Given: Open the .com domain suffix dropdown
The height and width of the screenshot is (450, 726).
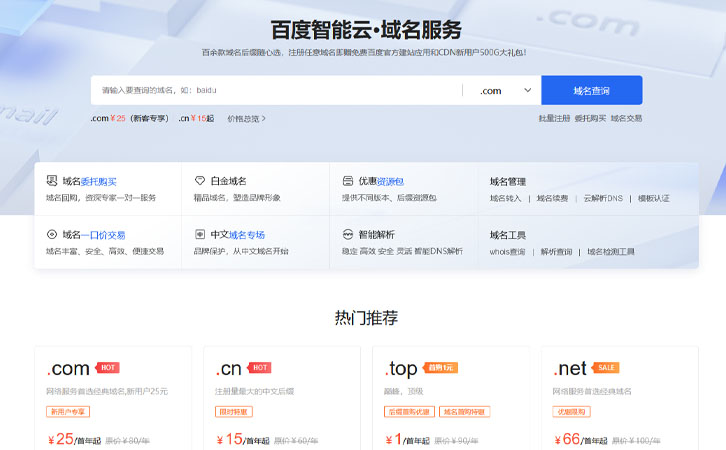Looking at the screenshot, I should pos(503,90).
